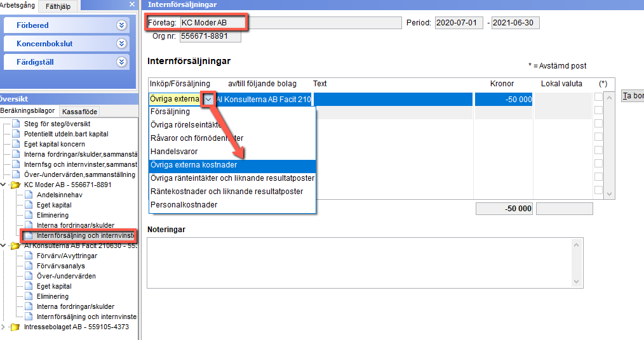Click the grid scrollbar up arrow
Viewport: 644px width, 340px height.
610,98
